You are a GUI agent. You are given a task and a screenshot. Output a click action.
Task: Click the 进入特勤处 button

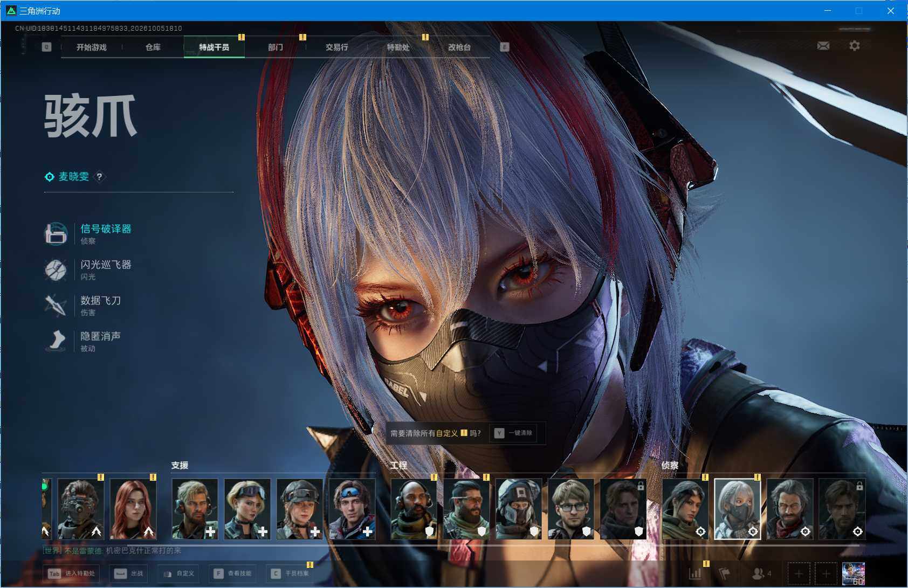[71, 573]
